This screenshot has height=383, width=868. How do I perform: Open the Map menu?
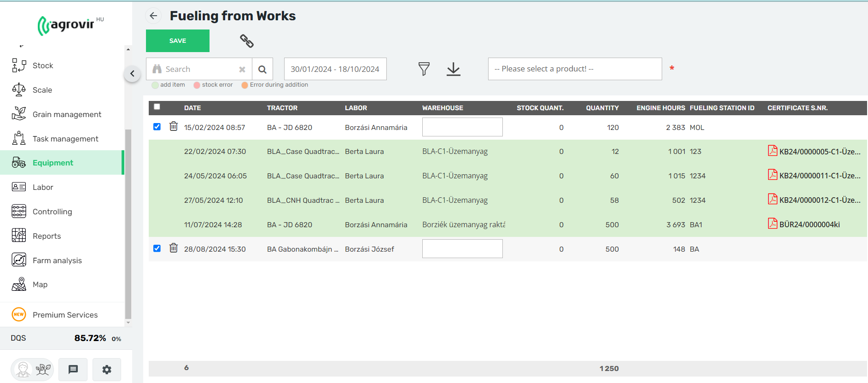62,284
